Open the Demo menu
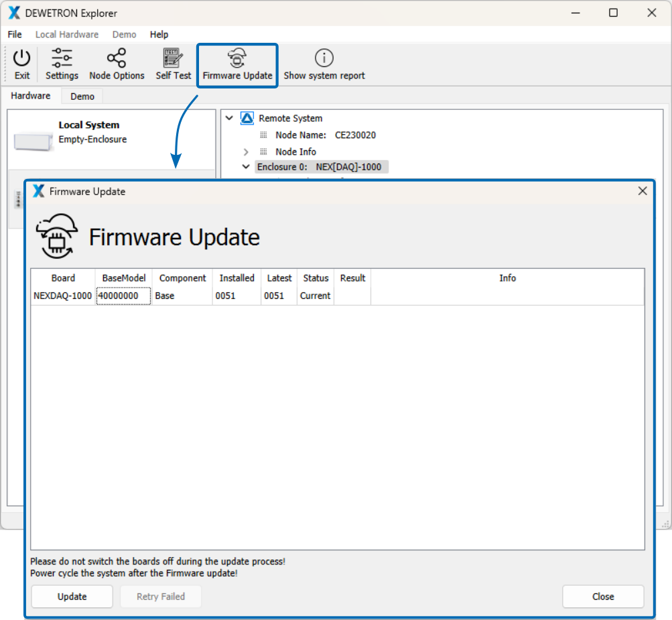Screen dimensions: 672x620 pyautogui.click(x=125, y=34)
